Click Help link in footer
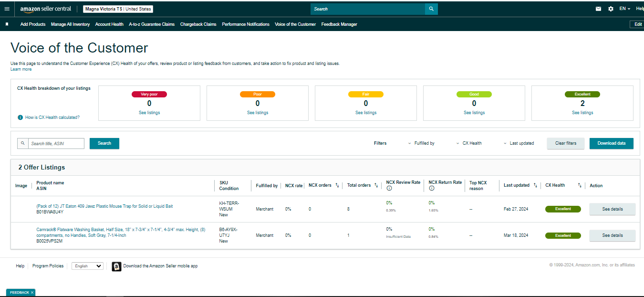644x297 pixels. coord(20,266)
